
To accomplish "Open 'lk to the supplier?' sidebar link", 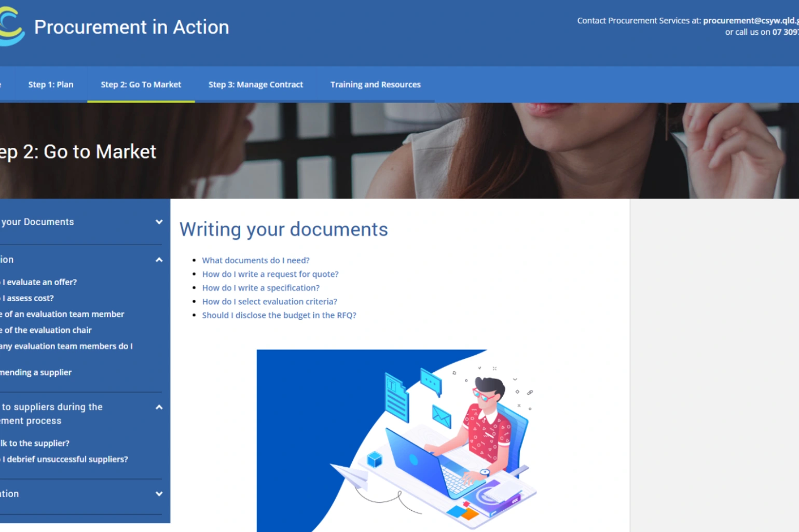I will [35, 443].
